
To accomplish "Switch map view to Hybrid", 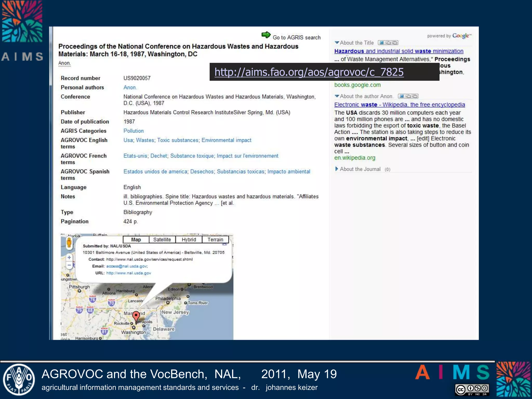I will point(189,240).
